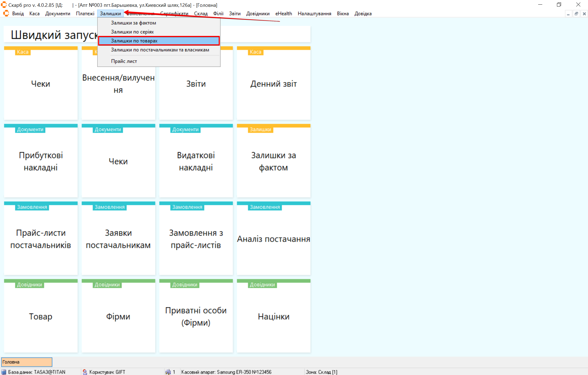
Task: Open Прайс лист from the Залишки menu
Action: (124, 61)
